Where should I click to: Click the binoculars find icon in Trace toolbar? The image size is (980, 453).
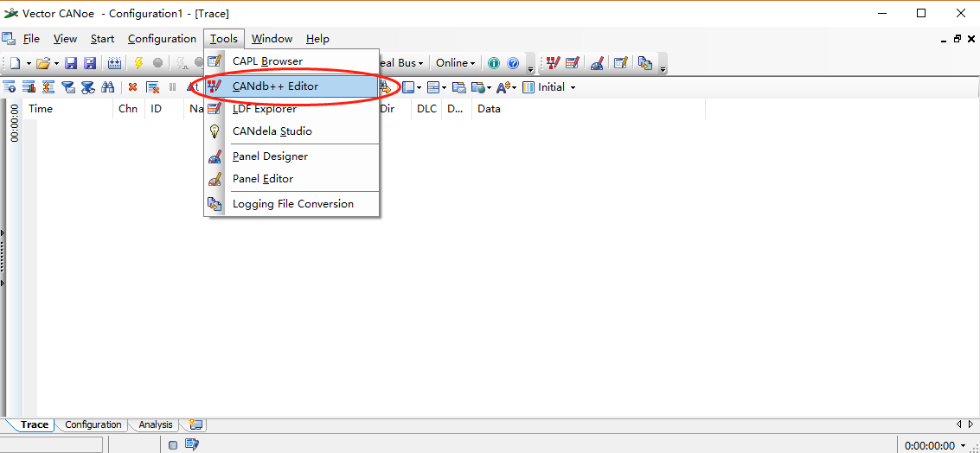107,87
